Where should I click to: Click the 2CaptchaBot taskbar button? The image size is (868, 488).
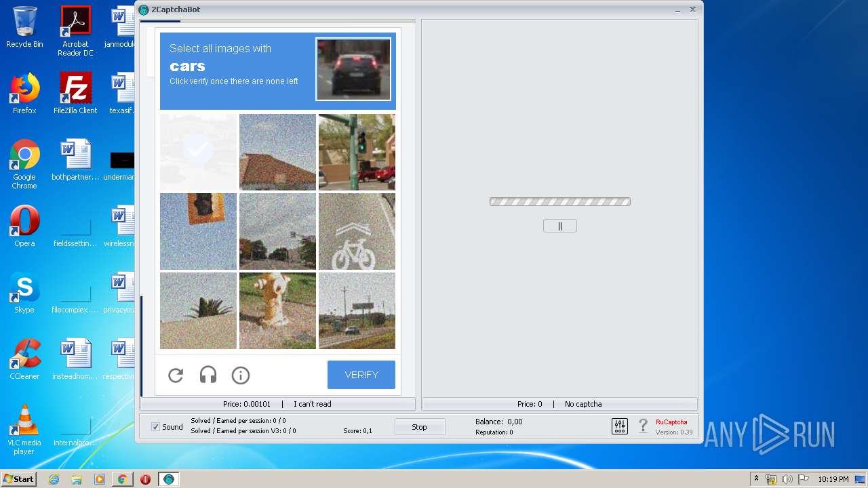168,479
